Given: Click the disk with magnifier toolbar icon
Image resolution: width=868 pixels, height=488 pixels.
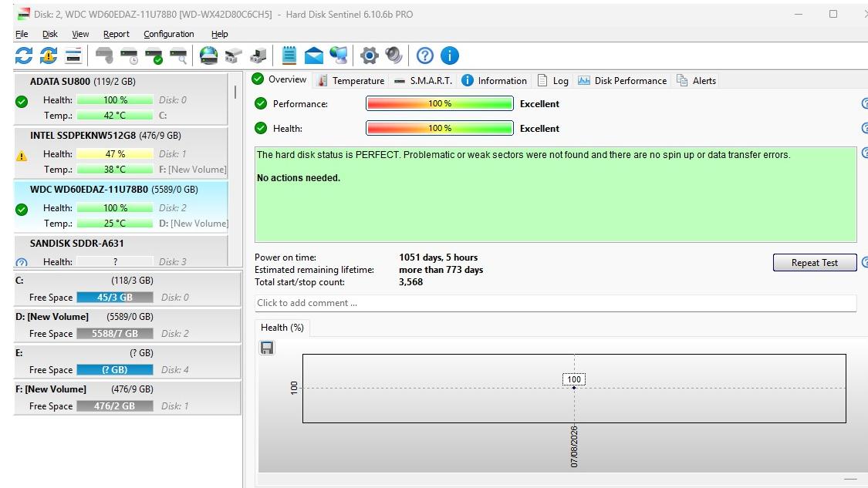Looking at the screenshot, I should pyautogui.click(x=178, y=56).
